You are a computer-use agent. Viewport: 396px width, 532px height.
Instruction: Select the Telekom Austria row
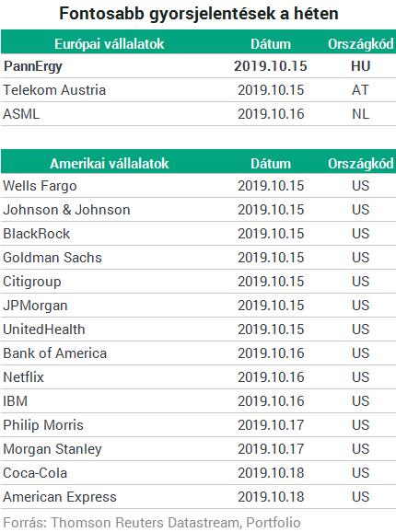pos(198,90)
